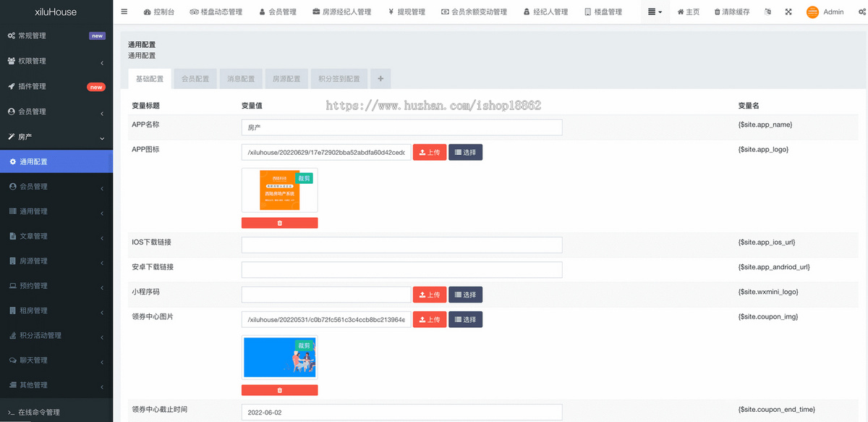Click the red delete button under APP logo

(280, 222)
